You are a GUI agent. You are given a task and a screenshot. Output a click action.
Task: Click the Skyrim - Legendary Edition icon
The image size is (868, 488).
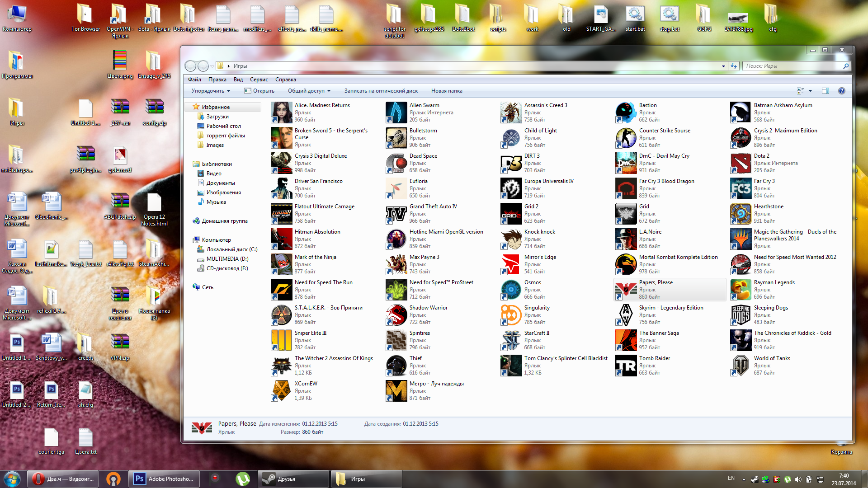coord(626,315)
